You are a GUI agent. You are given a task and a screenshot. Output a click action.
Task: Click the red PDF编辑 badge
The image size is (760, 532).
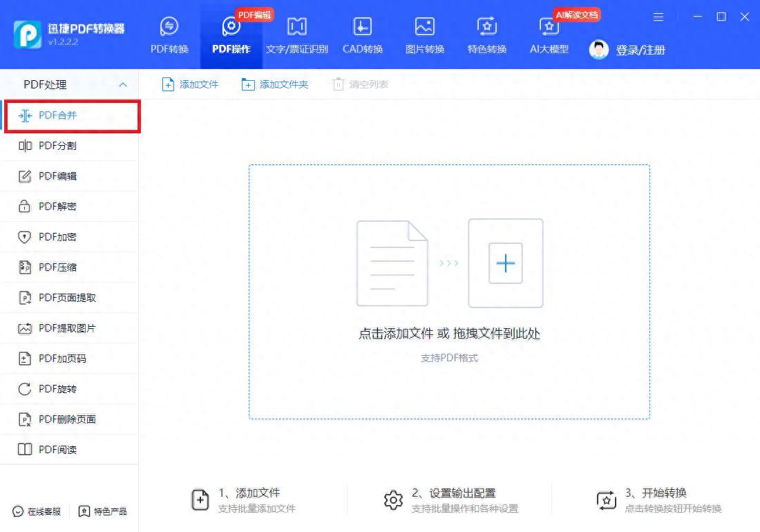click(x=254, y=15)
